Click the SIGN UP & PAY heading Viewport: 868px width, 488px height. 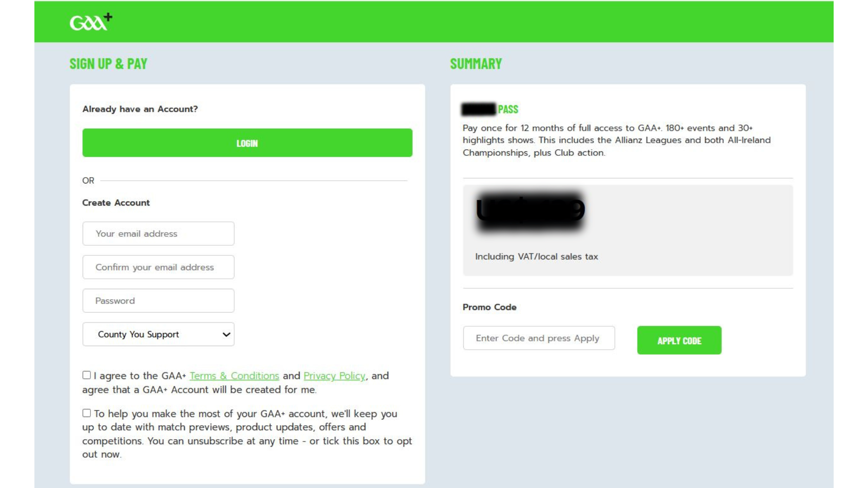pos(108,64)
